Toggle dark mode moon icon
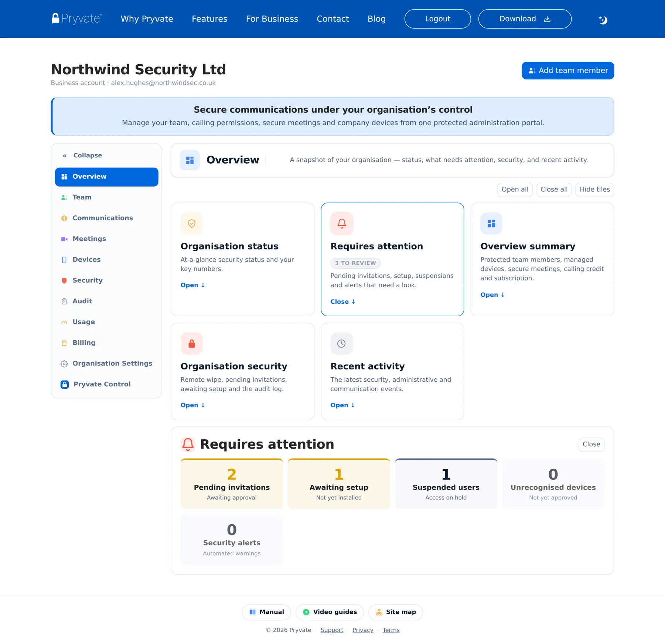Viewport: 665px width, 644px height. tap(603, 20)
